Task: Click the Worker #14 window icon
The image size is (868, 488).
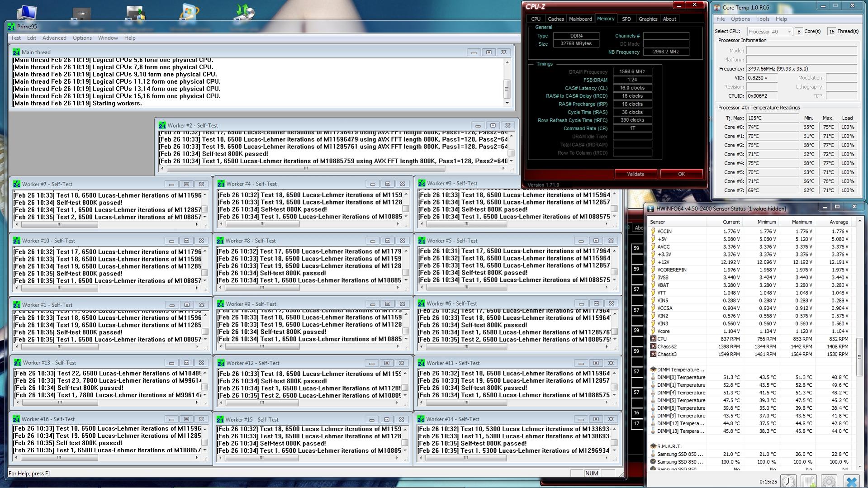Action: pyautogui.click(x=421, y=419)
